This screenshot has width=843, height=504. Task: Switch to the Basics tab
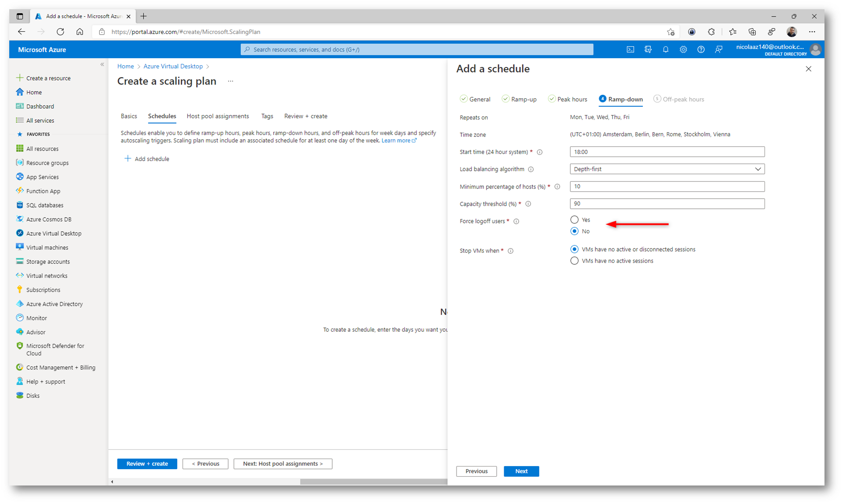click(129, 116)
